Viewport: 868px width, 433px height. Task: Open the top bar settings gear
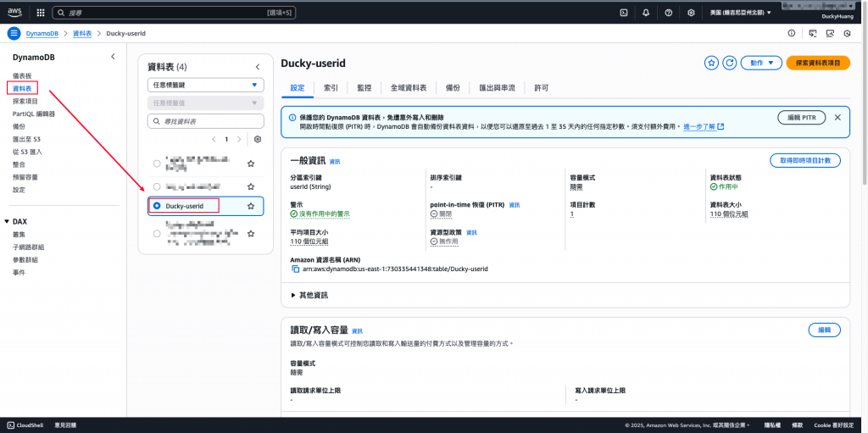(x=691, y=12)
